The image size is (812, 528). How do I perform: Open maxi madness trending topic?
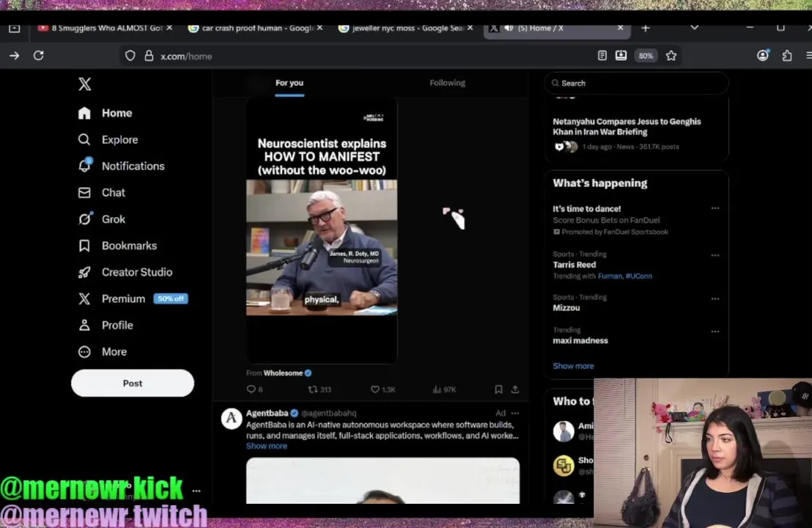click(x=580, y=340)
